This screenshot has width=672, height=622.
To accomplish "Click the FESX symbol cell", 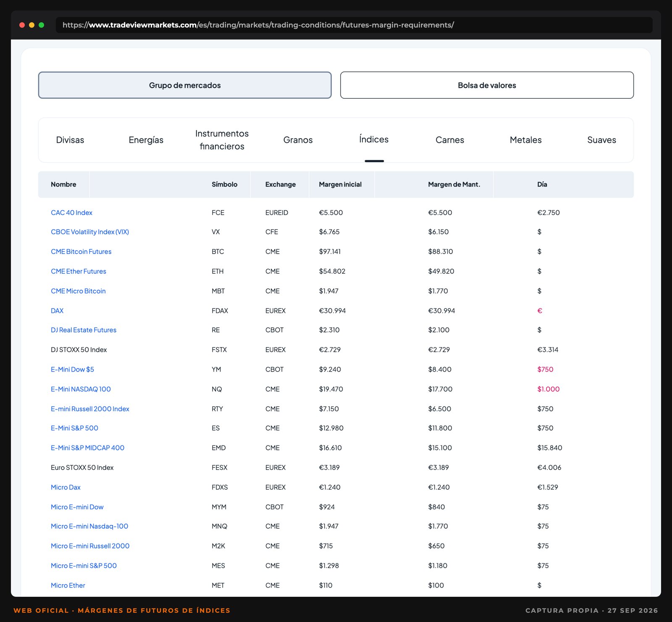I will (x=219, y=468).
